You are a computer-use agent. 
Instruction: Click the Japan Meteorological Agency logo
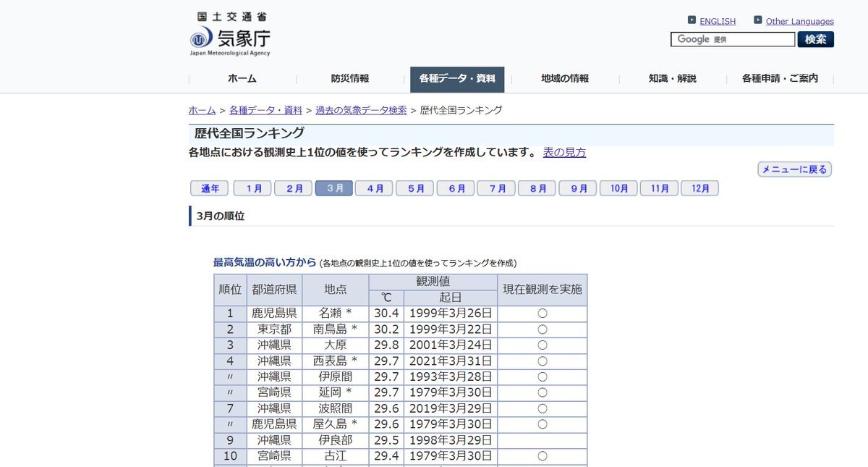tap(230, 35)
